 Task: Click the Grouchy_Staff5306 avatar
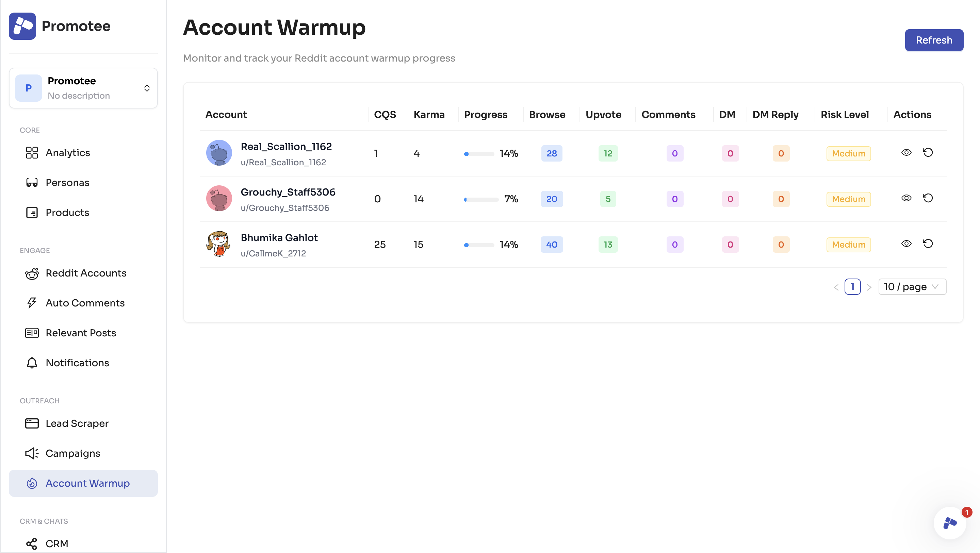click(219, 199)
